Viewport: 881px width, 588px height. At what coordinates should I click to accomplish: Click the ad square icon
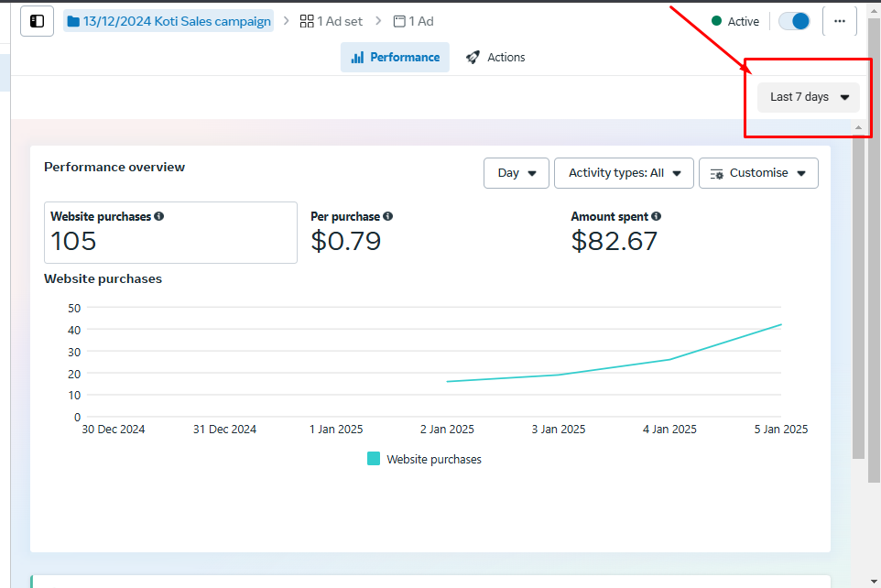click(399, 21)
